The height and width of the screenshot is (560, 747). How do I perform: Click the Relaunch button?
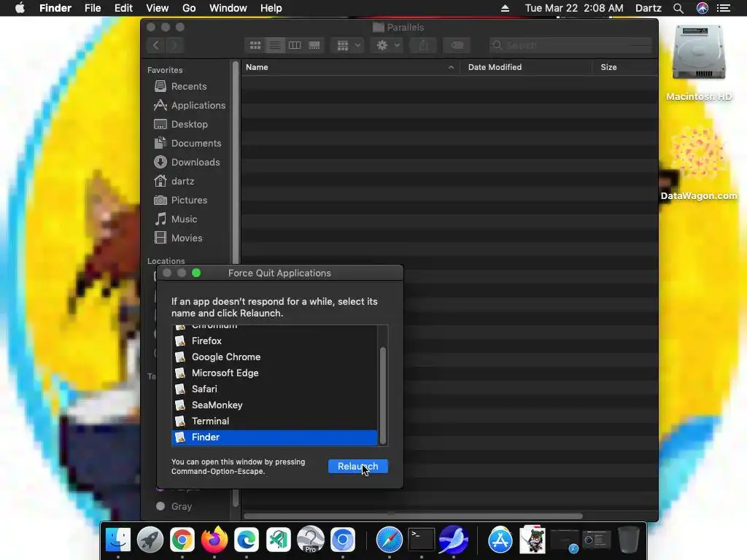tap(357, 466)
